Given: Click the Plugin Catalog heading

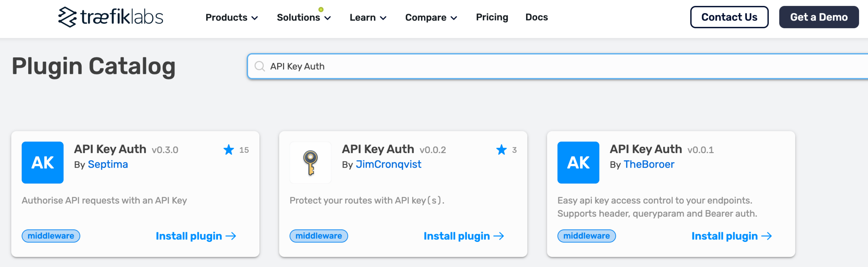Looking at the screenshot, I should coord(94,66).
